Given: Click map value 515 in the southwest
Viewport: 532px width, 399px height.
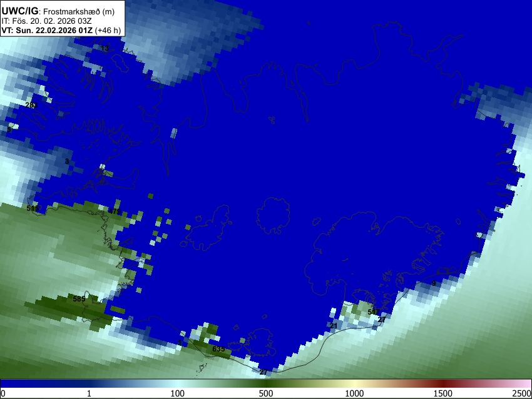Looking at the screenshot, I should click(33, 208).
